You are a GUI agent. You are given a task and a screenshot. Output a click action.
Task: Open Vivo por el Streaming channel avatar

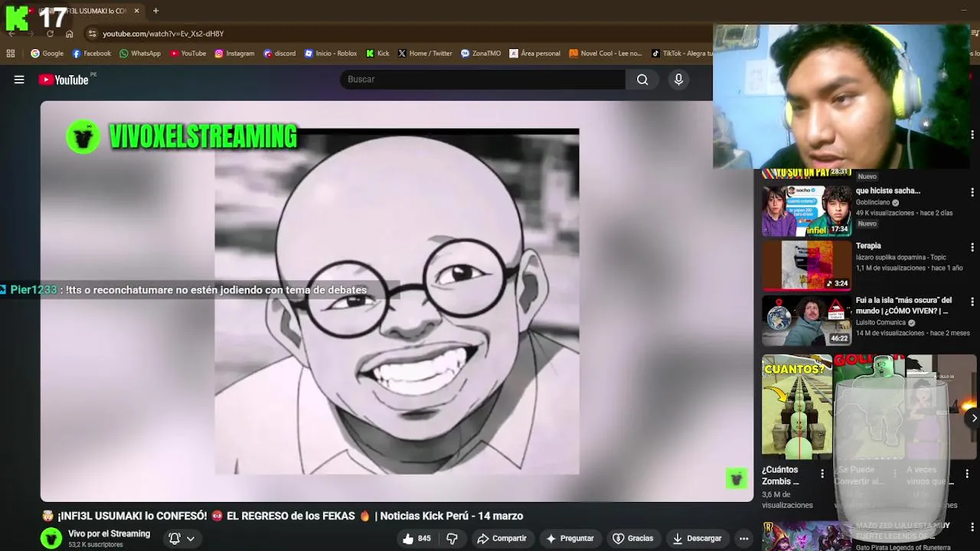coord(51,538)
